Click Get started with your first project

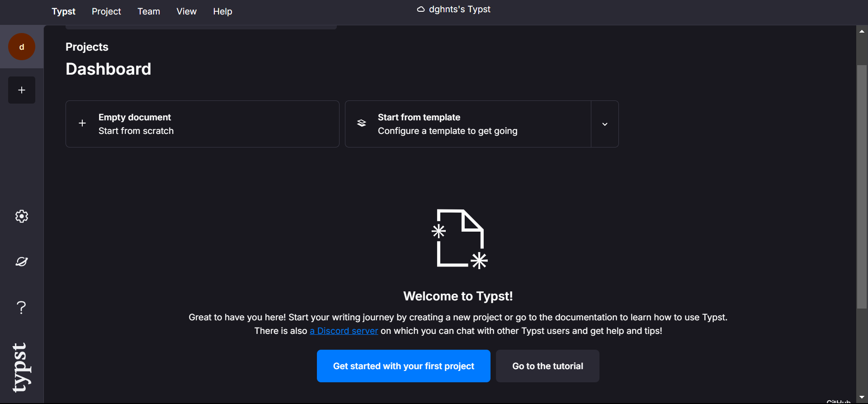coord(404,366)
